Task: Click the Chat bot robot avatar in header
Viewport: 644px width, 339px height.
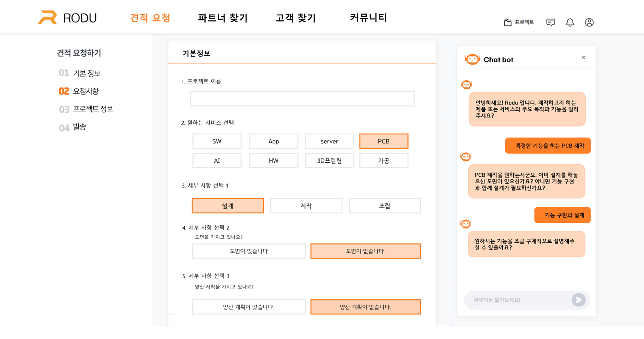Action: tap(472, 59)
